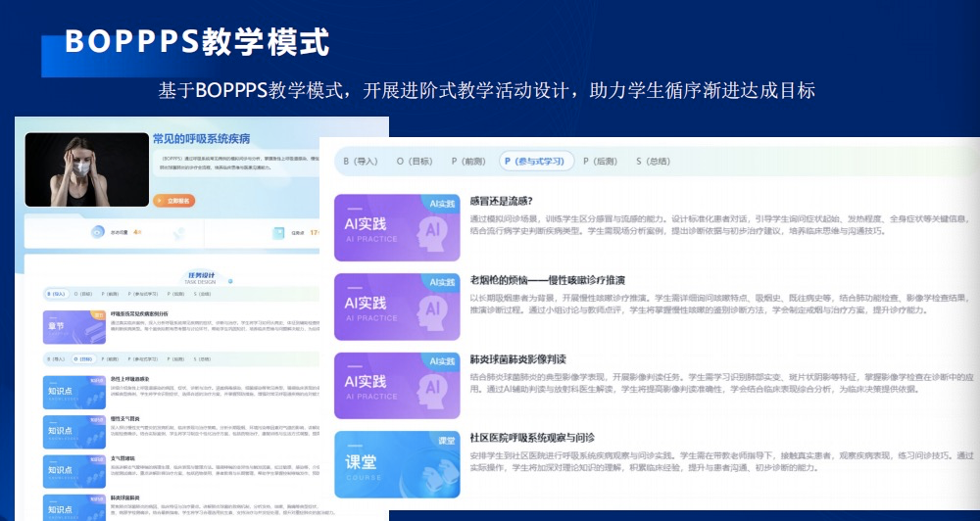Select the P (参与式学习) tab
The height and width of the screenshot is (521, 980).
coord(532,161)
